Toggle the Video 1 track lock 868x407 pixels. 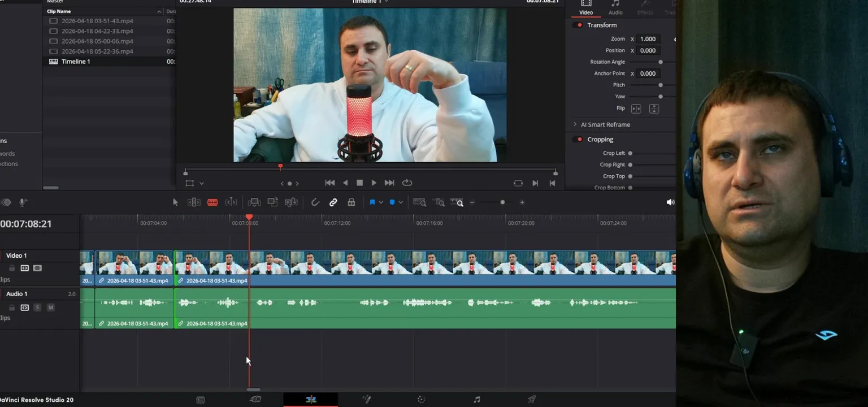pos(12,268)
